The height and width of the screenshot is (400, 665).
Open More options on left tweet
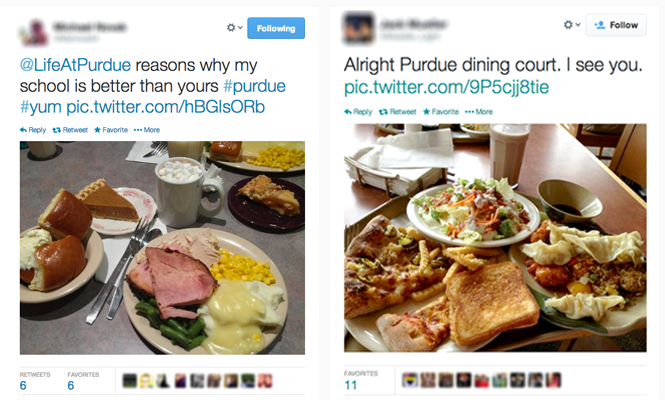pyautogui.click(x=147, y=130)
